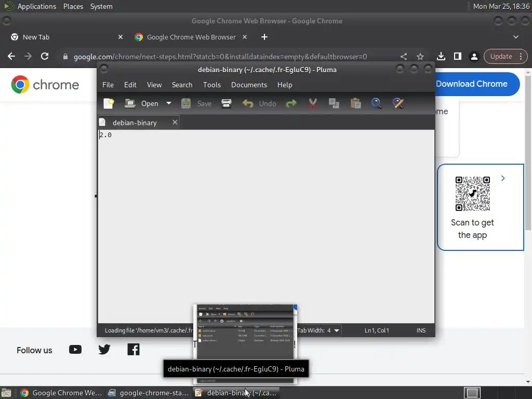Open the Help menu in Pluma

click(x=285, y=85)
